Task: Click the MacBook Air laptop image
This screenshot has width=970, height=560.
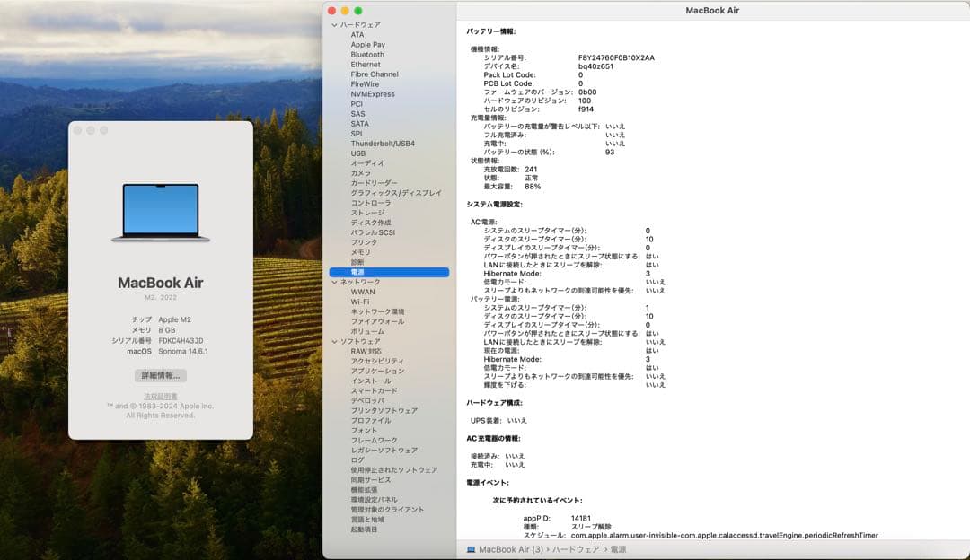Action: [158, 212]
